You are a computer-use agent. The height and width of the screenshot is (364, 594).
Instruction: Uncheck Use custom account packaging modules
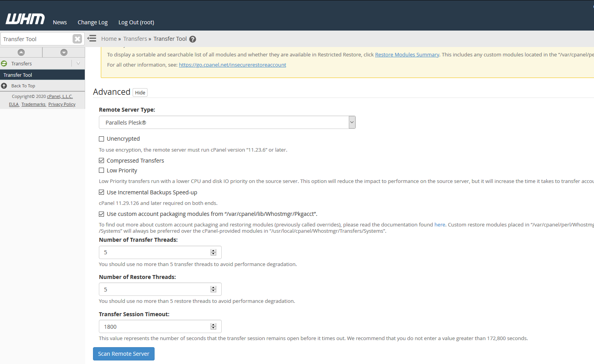(x=101, y=214)
